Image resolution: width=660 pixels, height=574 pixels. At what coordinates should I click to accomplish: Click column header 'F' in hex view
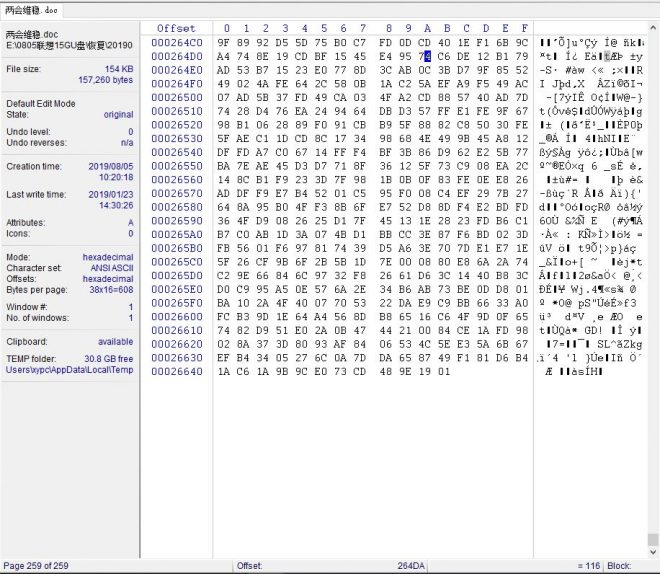[x=524, y=28]
